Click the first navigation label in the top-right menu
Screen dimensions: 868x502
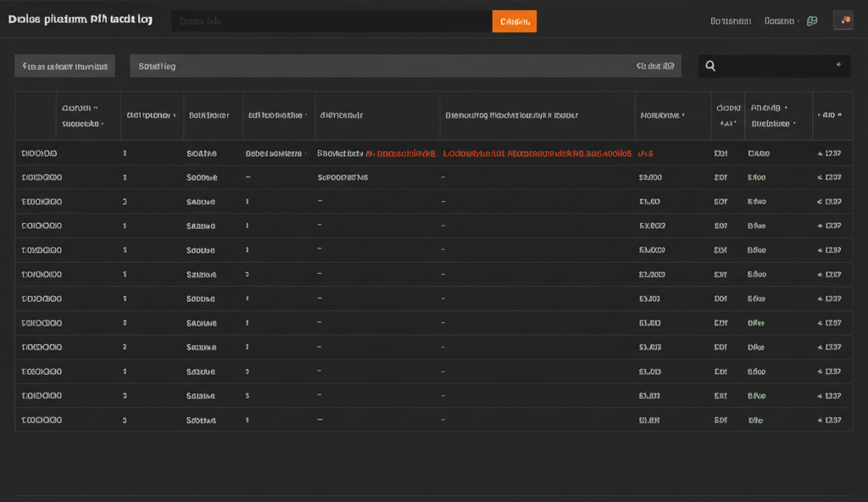click(x=732, y=20)
